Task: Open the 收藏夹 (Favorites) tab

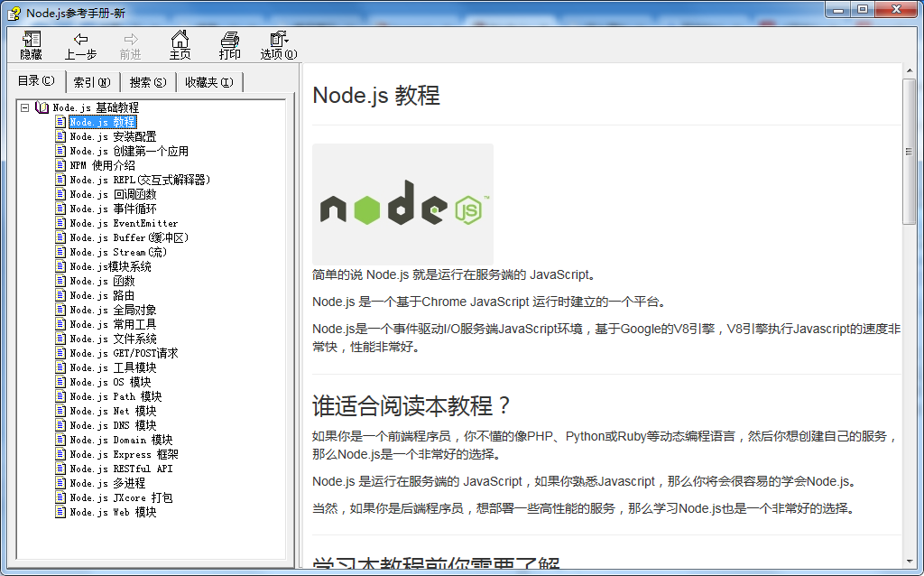Action: click(x=208, y=82)
